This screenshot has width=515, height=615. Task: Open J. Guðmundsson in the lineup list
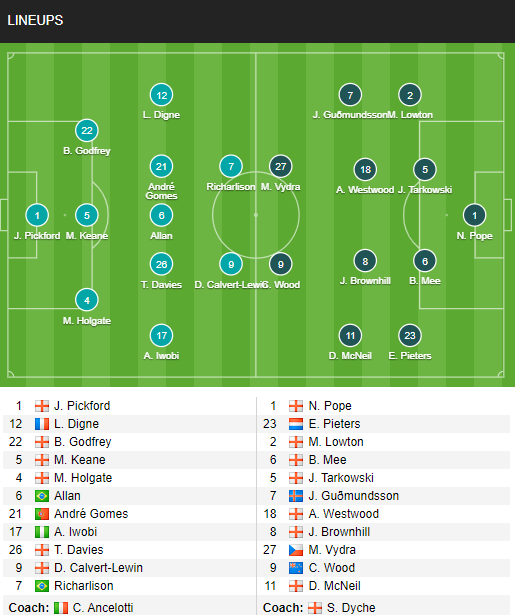click(x=353, y=496)
